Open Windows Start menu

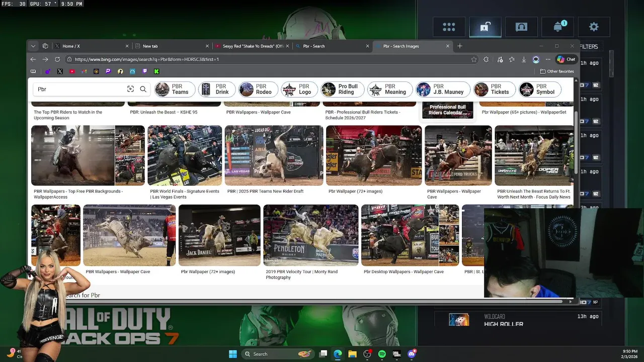[x=233, y=354]
